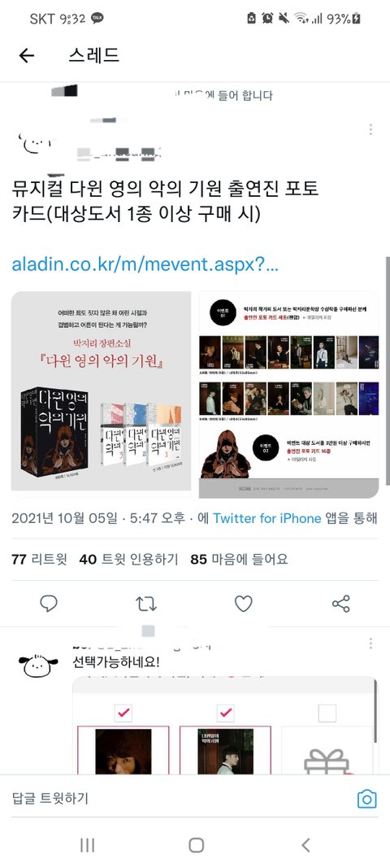
Task: Open the aladin.co.kr event link
Action: (x=145, y=264)
